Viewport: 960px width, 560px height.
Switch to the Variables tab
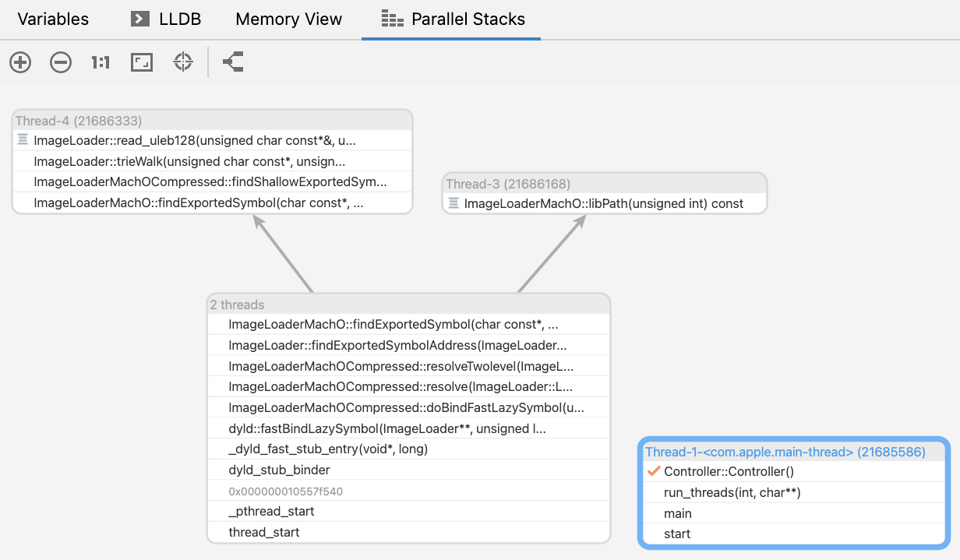pos(53,19)
